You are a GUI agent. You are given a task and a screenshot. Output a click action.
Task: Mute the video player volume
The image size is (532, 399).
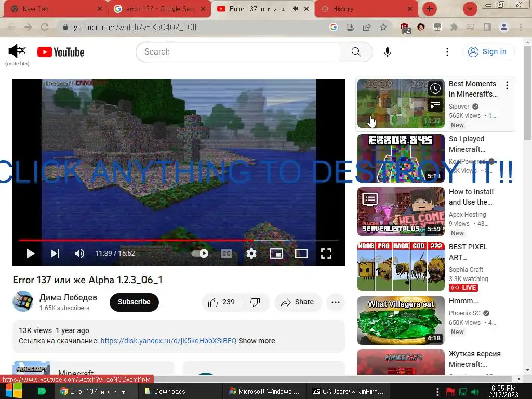pyautogui.click(x=79, y=254)
